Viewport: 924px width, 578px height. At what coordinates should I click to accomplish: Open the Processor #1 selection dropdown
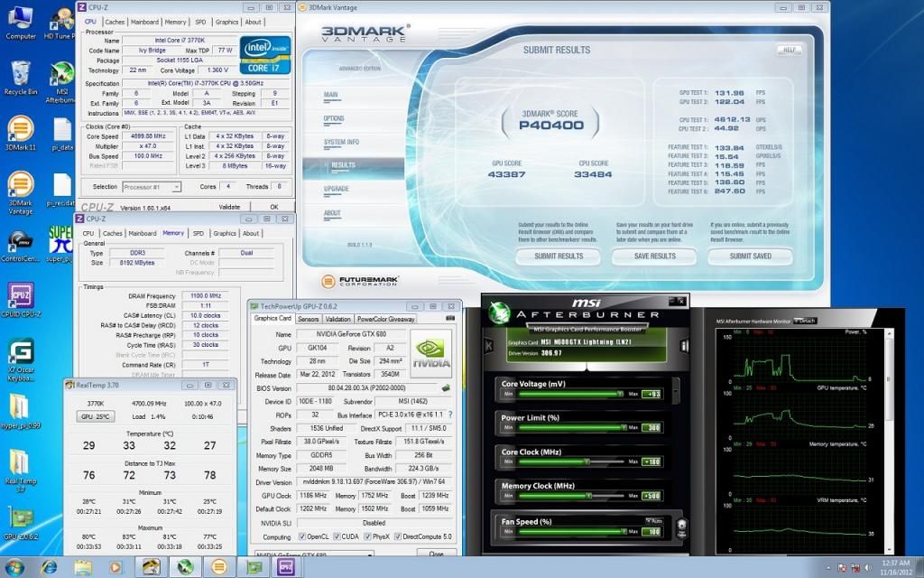coord(152,187)
